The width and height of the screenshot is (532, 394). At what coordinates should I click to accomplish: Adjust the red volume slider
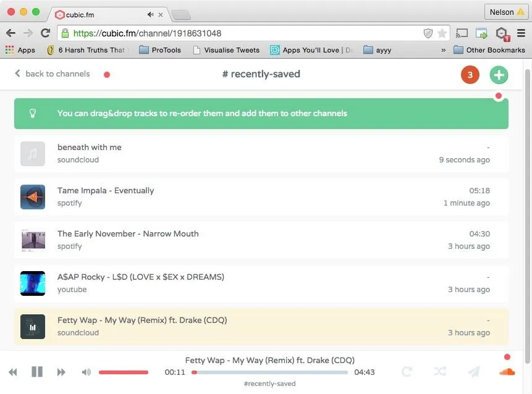click(x=124, y=372)
